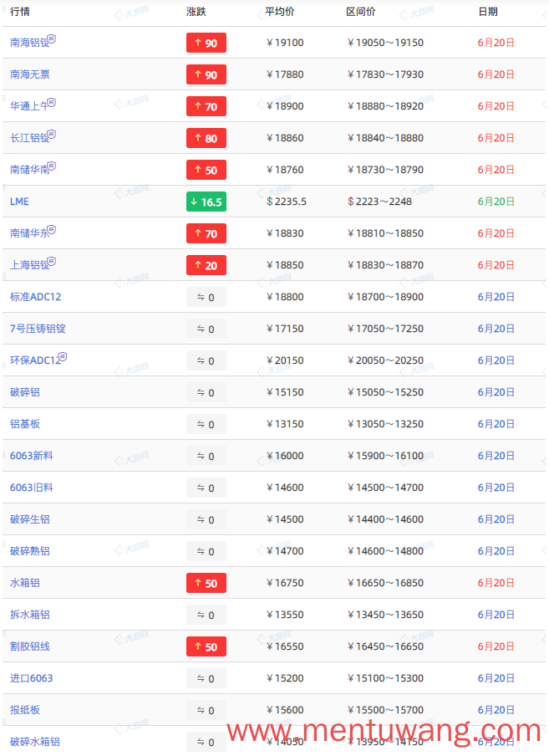Open the 6063旧料 price link
549x756 pixels.
[32, 488]
